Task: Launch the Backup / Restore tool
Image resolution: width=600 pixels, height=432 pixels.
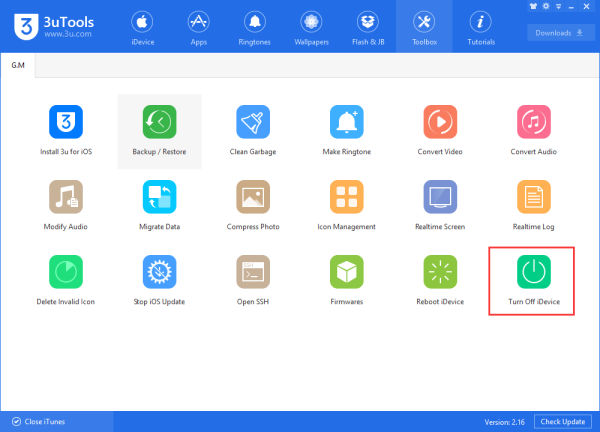Action: (159, 122)
